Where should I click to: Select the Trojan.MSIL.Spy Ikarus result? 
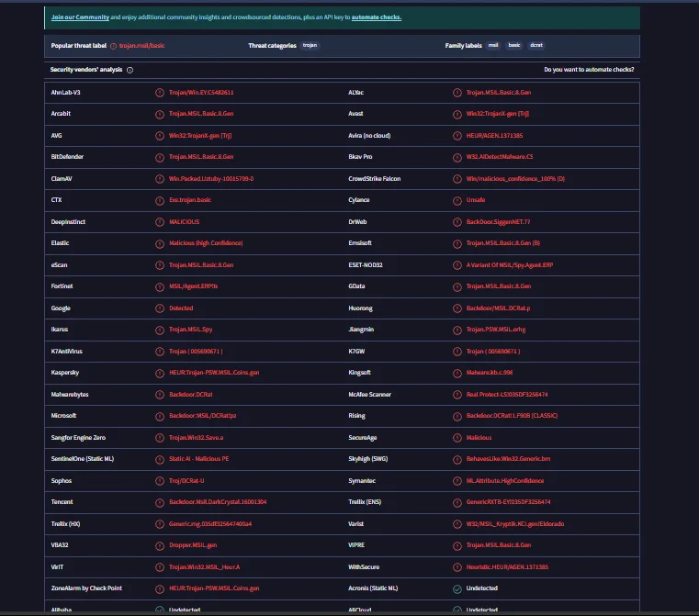(190, 330)
